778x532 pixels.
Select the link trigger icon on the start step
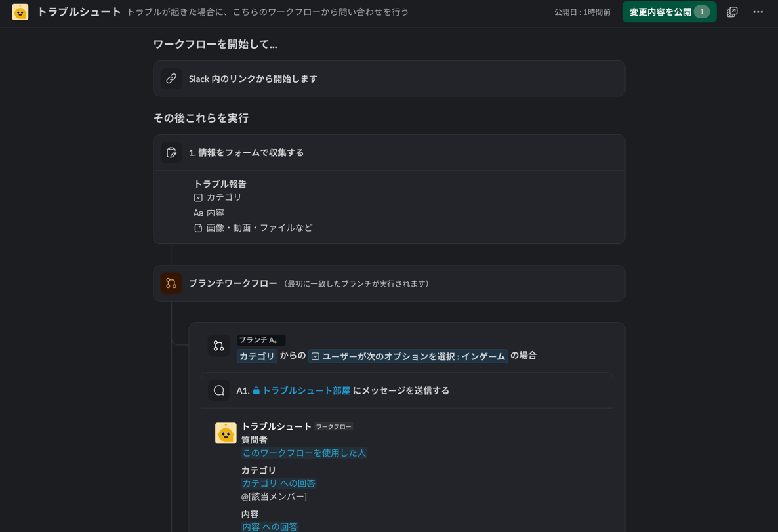tap(171, 78)
